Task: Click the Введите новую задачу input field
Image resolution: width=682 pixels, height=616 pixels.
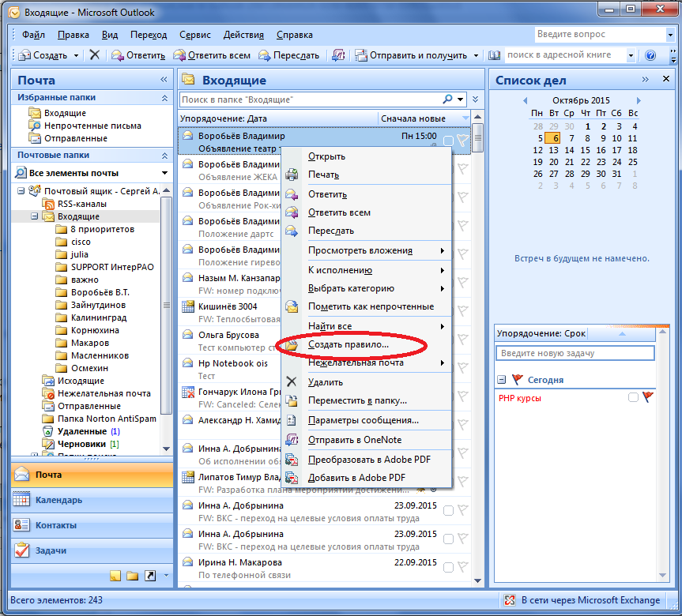Action: (x=575, y=353)
